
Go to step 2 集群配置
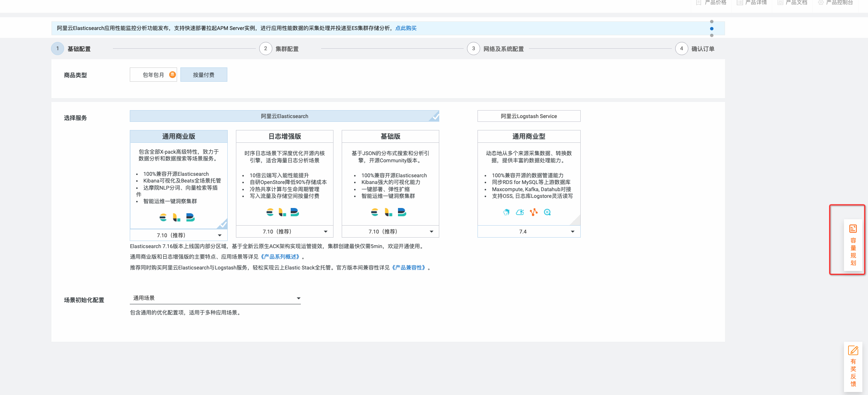[279, 49]
